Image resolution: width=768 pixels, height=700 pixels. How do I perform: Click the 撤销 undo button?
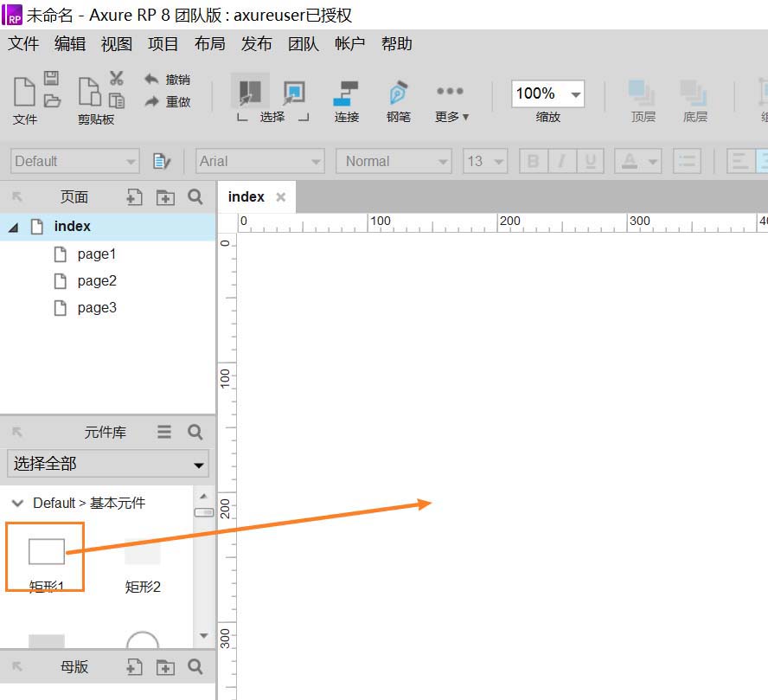point(168,80)
